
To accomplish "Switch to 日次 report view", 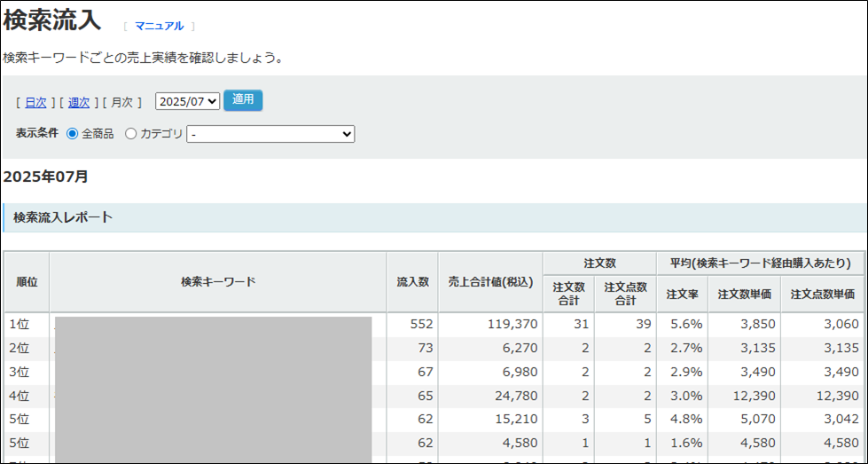I will 35,102.
